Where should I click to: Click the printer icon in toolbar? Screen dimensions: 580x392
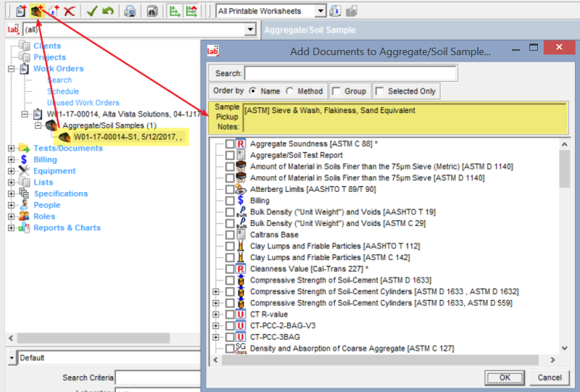(129, 11)
